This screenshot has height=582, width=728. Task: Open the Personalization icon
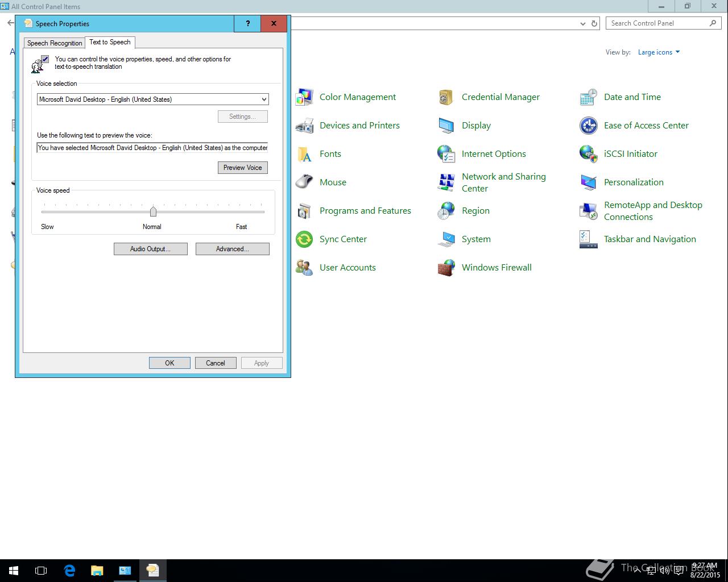(589, 182)
